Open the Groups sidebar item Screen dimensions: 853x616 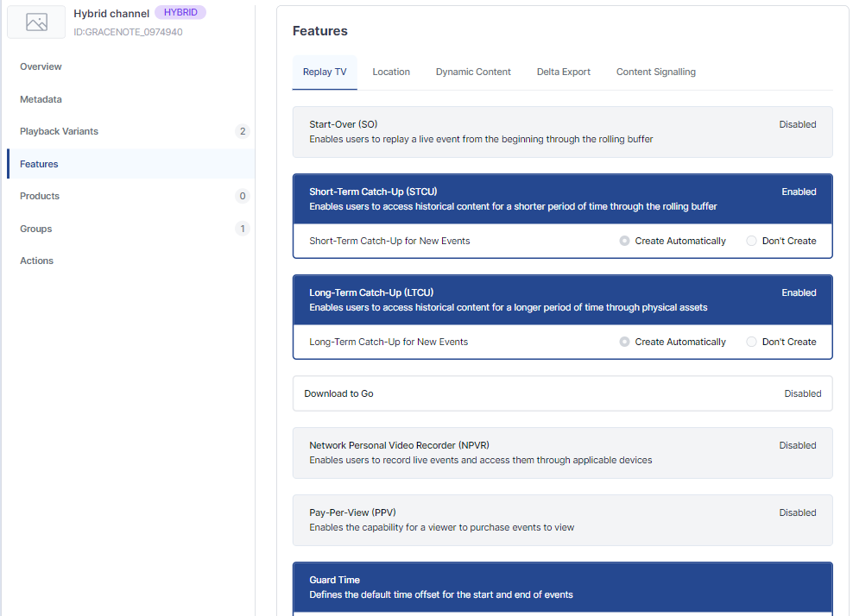point(35,229)
